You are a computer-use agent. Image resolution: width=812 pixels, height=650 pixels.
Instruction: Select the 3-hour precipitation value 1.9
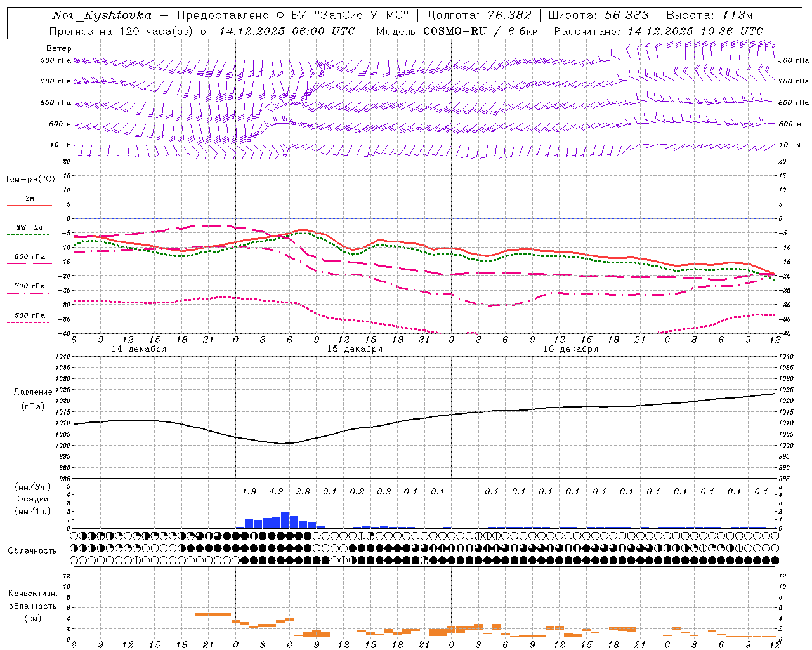click(249, 492)
